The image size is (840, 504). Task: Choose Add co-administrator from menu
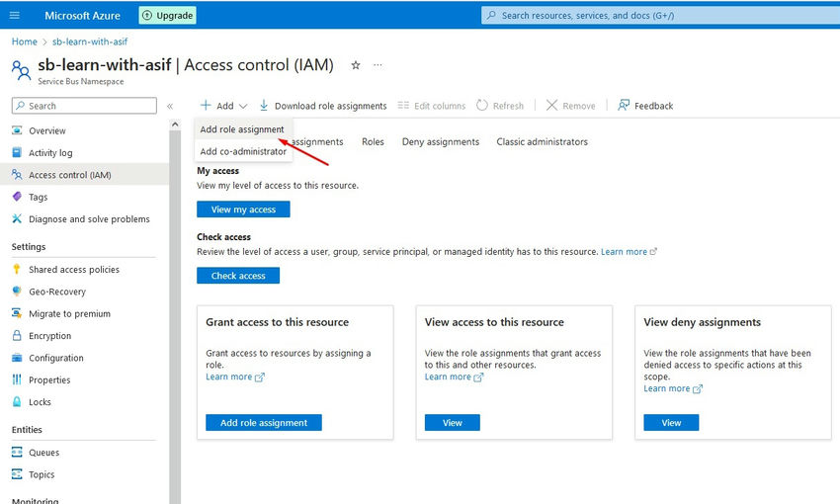243,151
